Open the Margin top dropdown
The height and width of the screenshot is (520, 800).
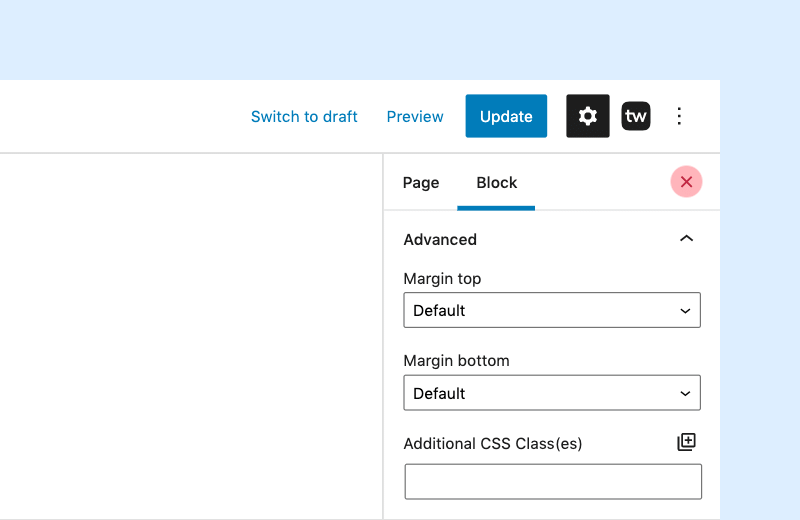coord(552,310)
